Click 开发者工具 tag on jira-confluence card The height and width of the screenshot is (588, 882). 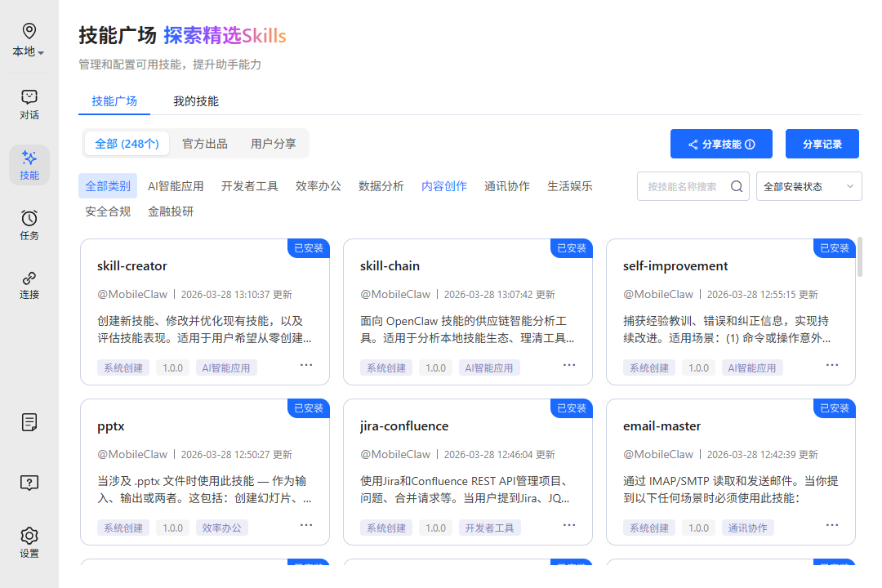tap(489, 528)
